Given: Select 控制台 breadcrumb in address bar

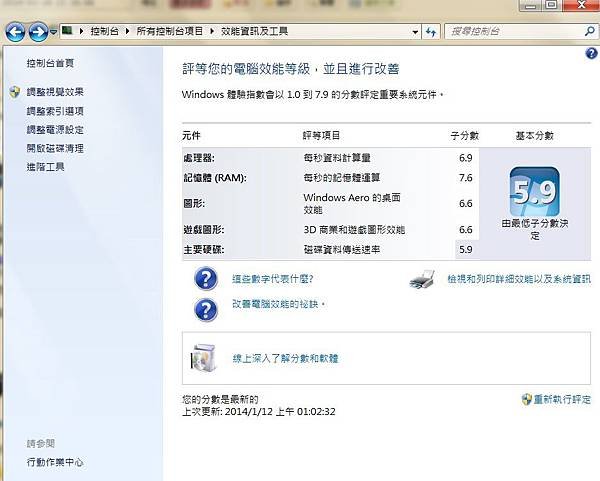Looking at the screenshot, I should coord(104,31).
